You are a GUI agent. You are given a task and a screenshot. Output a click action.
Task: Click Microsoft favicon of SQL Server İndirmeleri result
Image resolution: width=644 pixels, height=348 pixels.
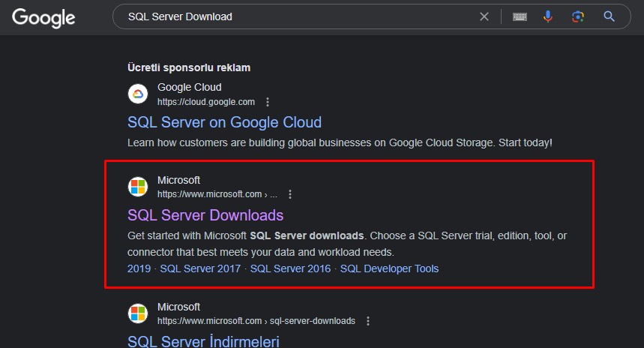pos(138,313)
